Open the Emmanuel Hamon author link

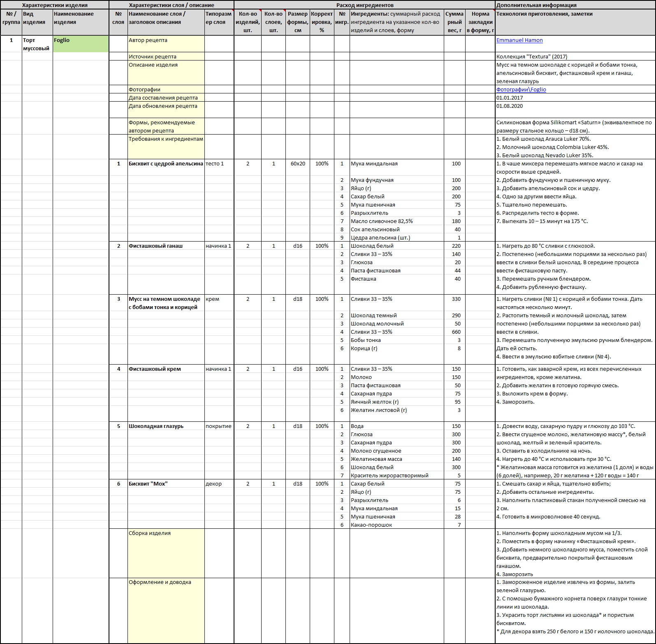pyautogui.click(x=519, y=40)
